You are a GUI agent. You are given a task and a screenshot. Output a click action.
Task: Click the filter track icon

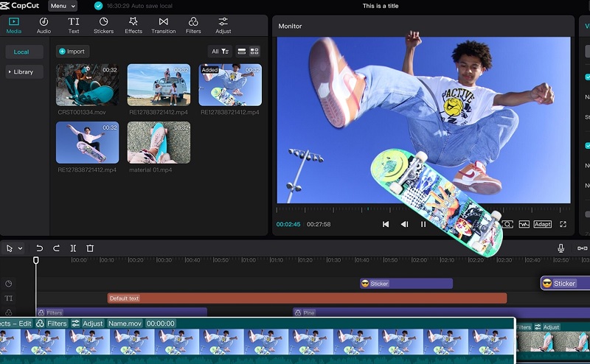point(9,312)
